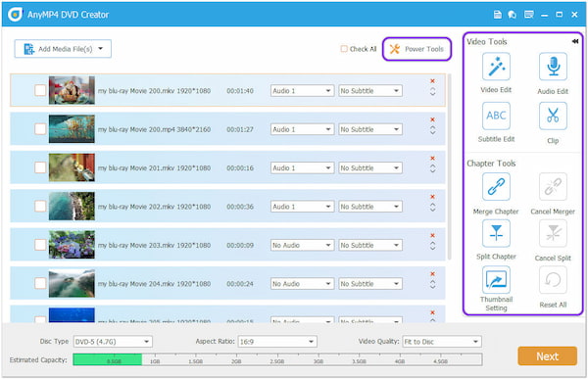Click the orange Next button
This screenshot has width=588, height=379.
(547, 356)
